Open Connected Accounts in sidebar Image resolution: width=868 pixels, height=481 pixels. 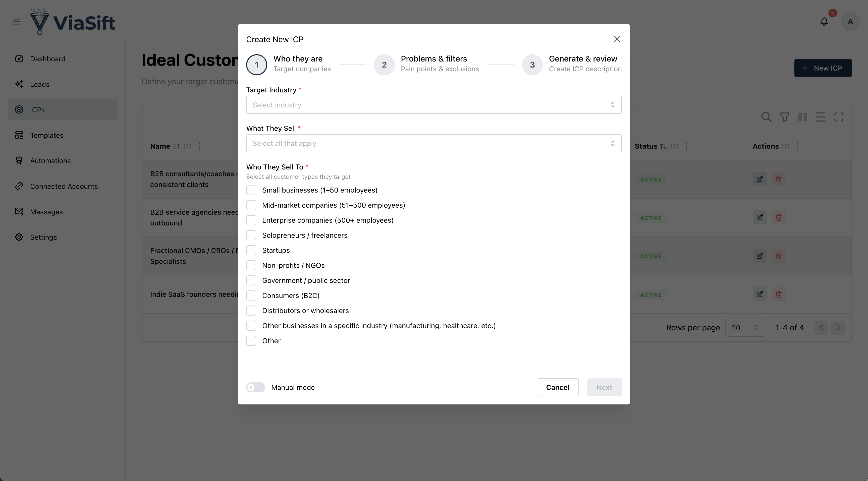click(64, 186)
